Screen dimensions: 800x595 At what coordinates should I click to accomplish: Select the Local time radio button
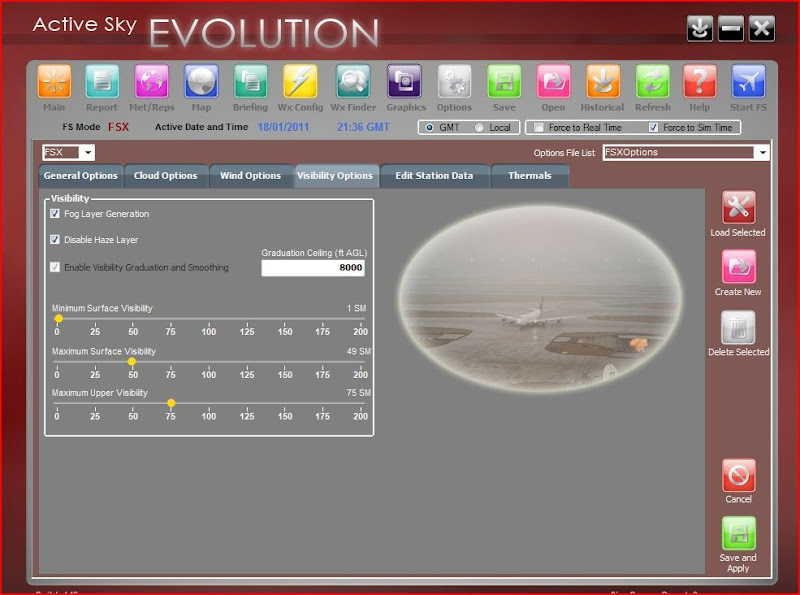(x=480, y=128)
